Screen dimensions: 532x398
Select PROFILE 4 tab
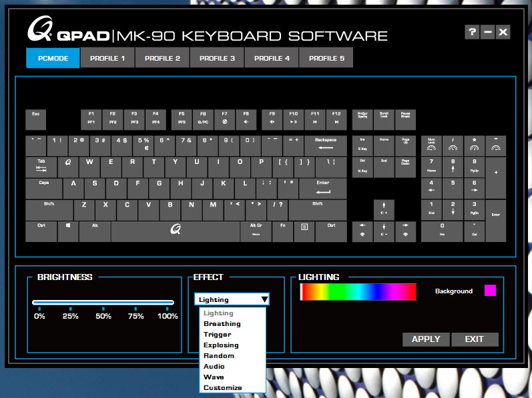pyautogui.click(x=272, y=58)
